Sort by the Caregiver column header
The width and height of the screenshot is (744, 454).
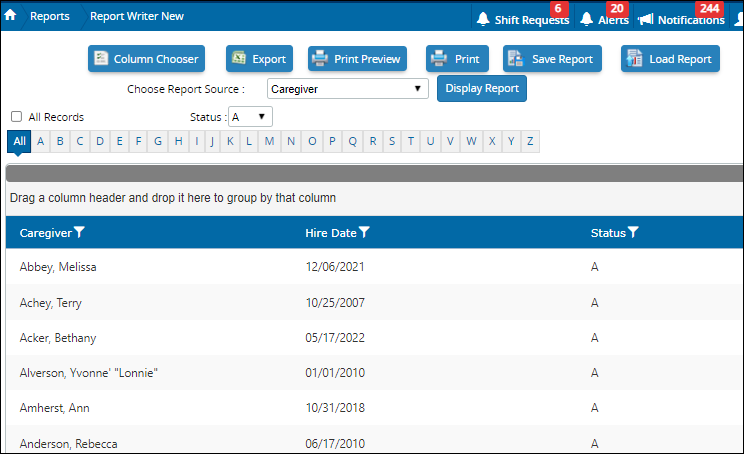[x=46, y=233]
